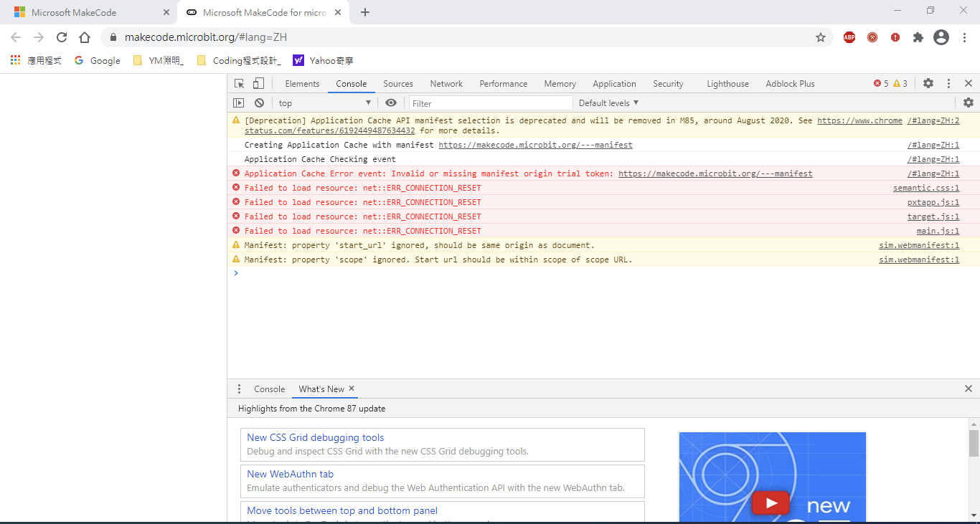The height and width of the screenshot is (524, 980).
Task: Open the drawer three-dot menu beside Console
Action: 240,389
